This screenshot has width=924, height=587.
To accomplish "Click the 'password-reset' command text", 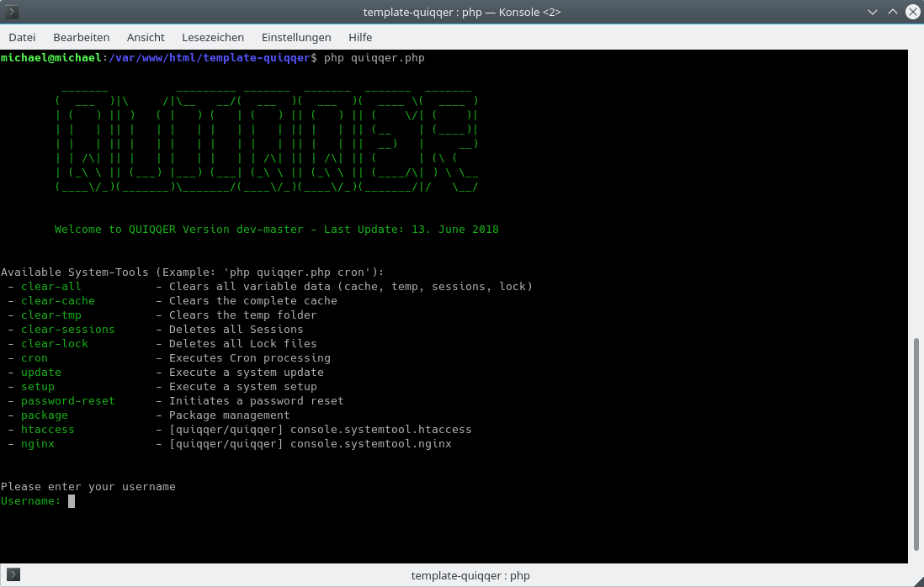I will [x=67, y=401].
